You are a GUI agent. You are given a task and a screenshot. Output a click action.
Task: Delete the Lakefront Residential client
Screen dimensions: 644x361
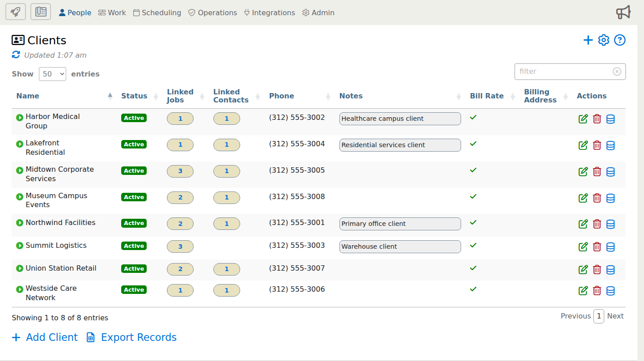pyautogui.click(x=597, y=145)
